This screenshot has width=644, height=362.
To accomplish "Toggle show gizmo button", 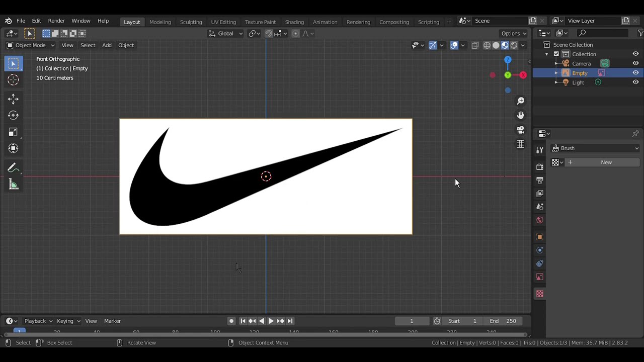I will pyautogui.click(x=433, y=45).
